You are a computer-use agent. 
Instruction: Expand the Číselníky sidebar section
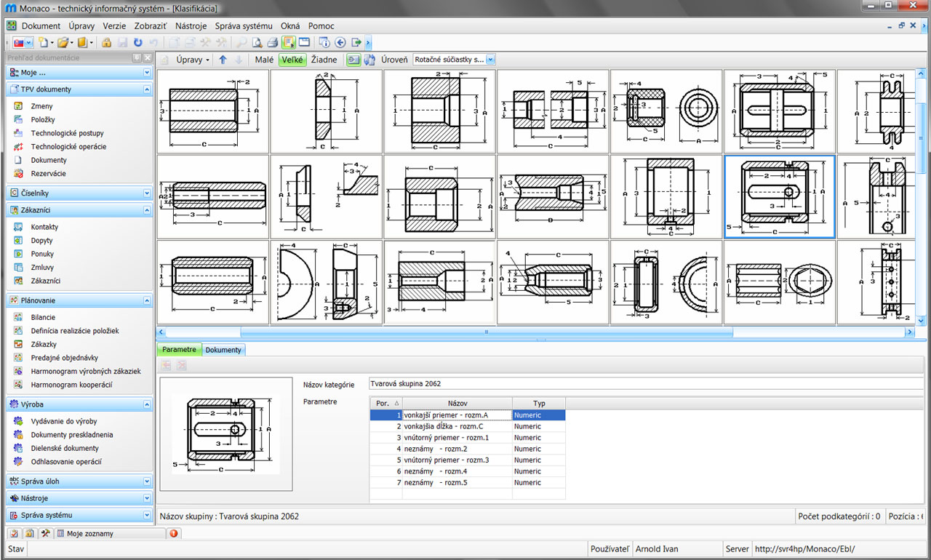[x=147, y=193]
